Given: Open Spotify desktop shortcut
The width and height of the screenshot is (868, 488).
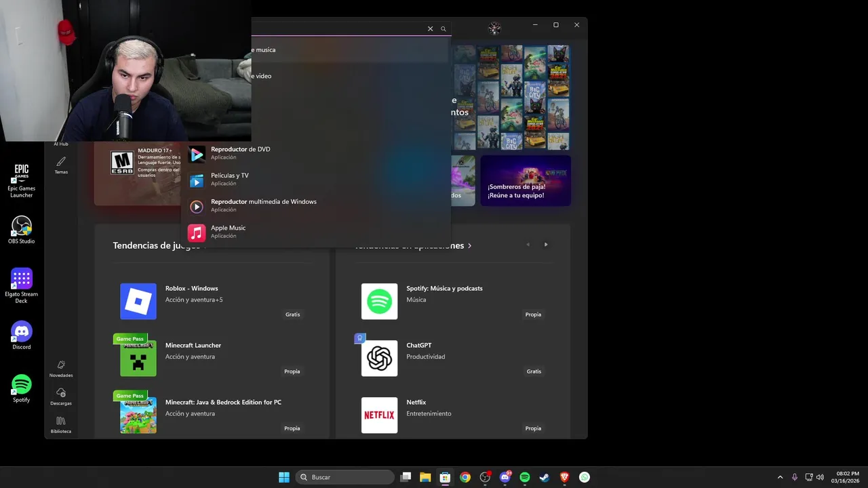Looking at the screenshot, I should (21, 388).
